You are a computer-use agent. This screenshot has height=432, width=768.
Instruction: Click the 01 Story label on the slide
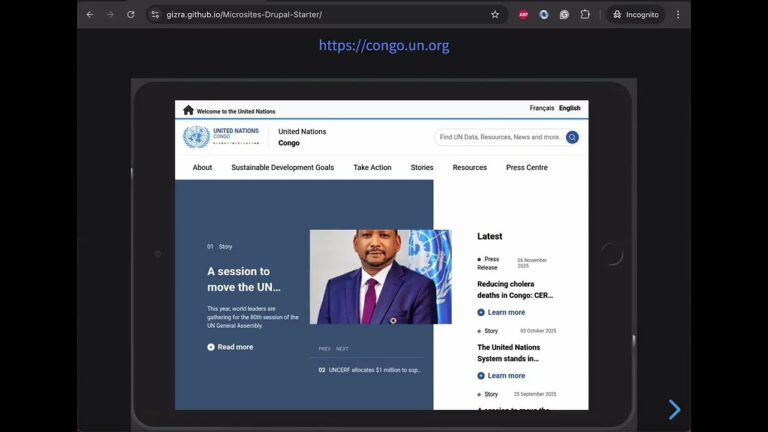219,247
